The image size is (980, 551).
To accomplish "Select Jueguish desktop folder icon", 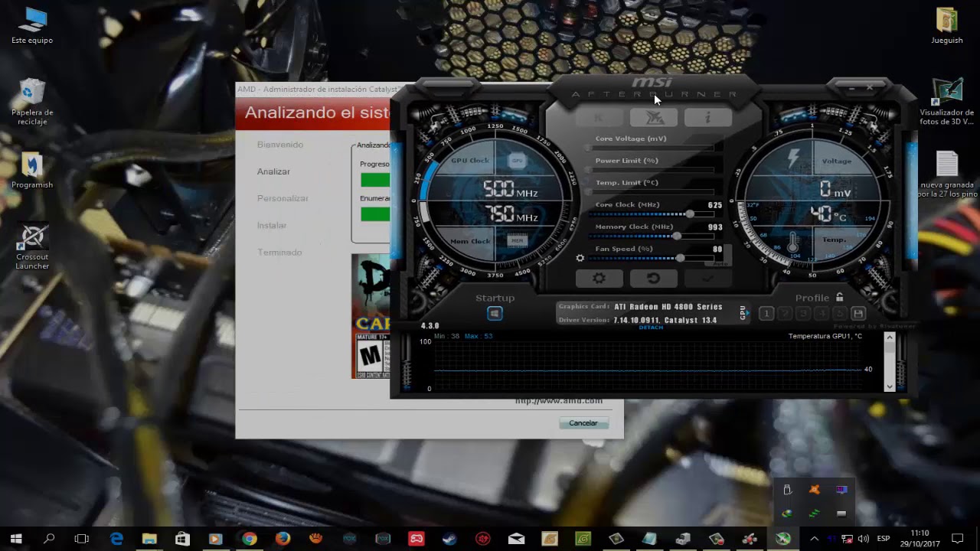I will (947, 25).
